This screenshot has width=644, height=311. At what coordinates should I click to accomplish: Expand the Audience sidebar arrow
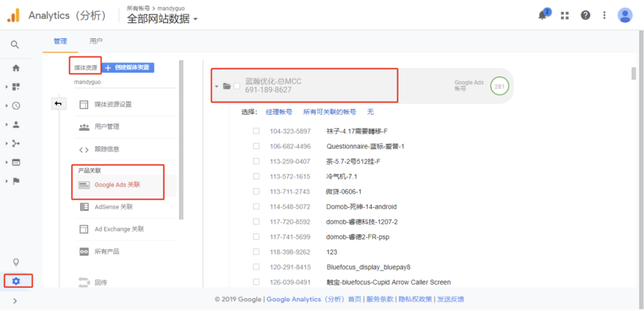click(x=7, y=125)
